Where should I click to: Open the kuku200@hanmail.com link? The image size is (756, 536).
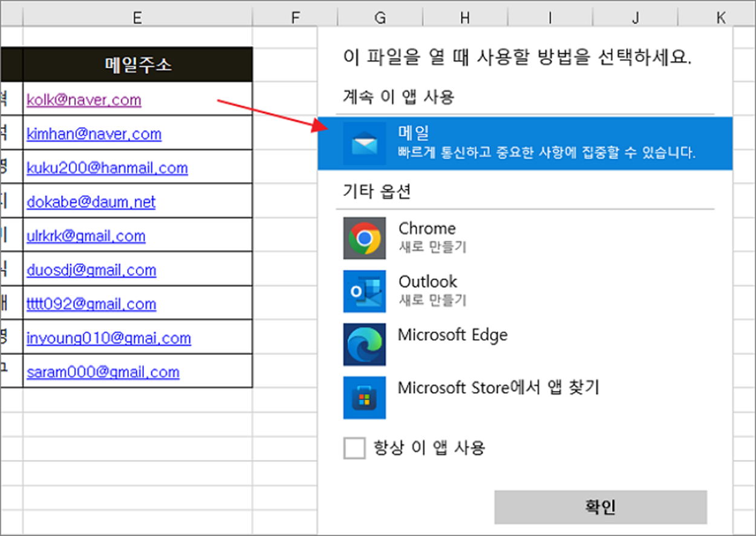pyautogui.click(x=107, y=168)
